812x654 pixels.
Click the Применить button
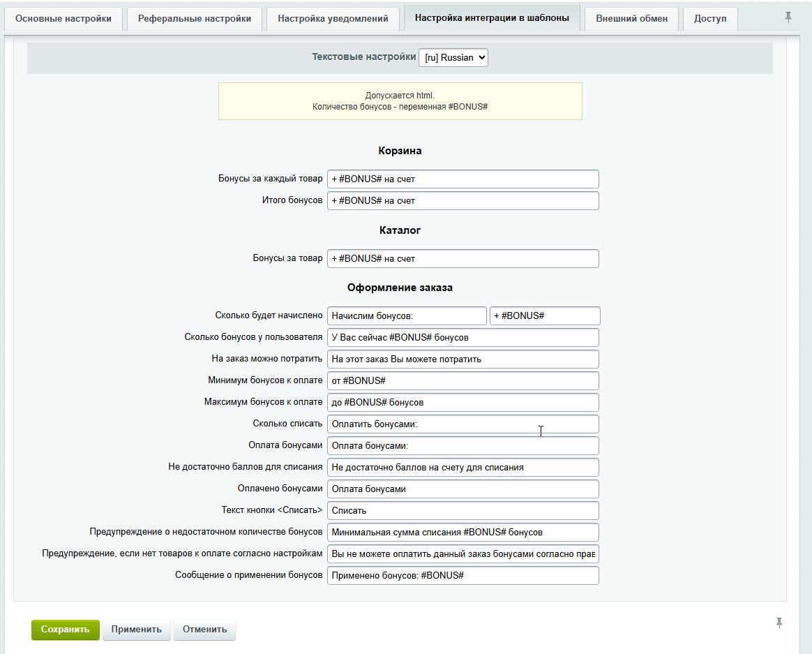coord(136,630)
